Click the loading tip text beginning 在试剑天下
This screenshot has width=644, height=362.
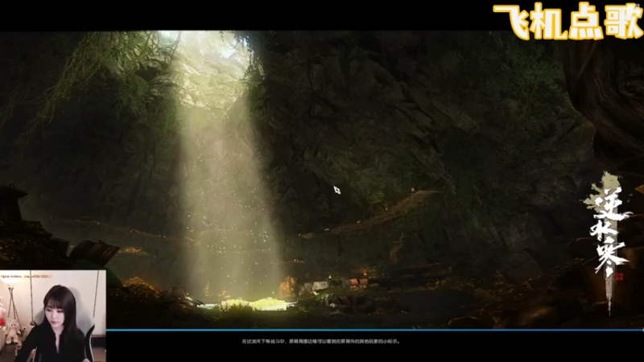[320, 341]
